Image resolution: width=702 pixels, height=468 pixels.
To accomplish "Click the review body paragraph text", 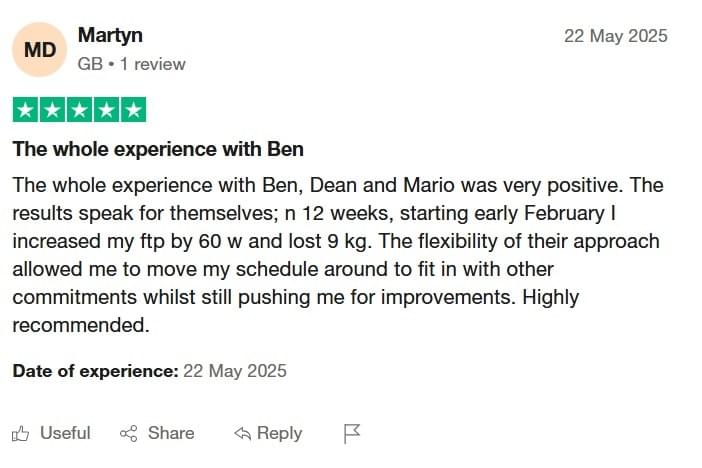I will pyautogui.click(x=338, y=255).
